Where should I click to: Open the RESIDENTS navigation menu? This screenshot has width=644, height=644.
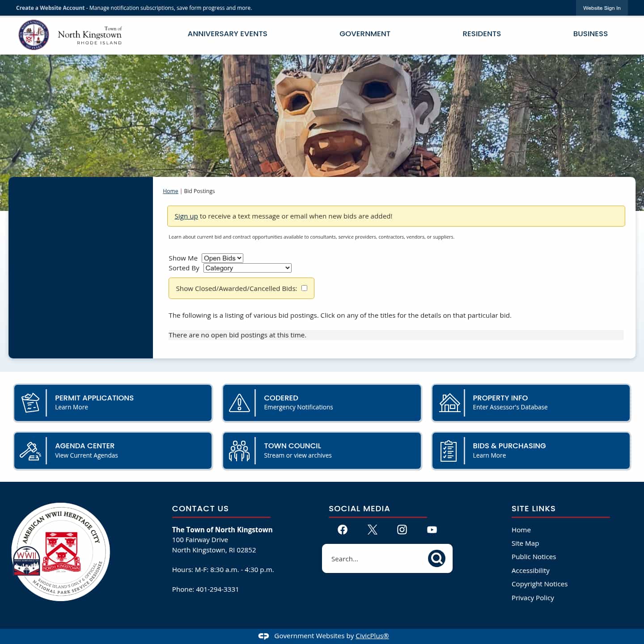[x=482, y=34]
